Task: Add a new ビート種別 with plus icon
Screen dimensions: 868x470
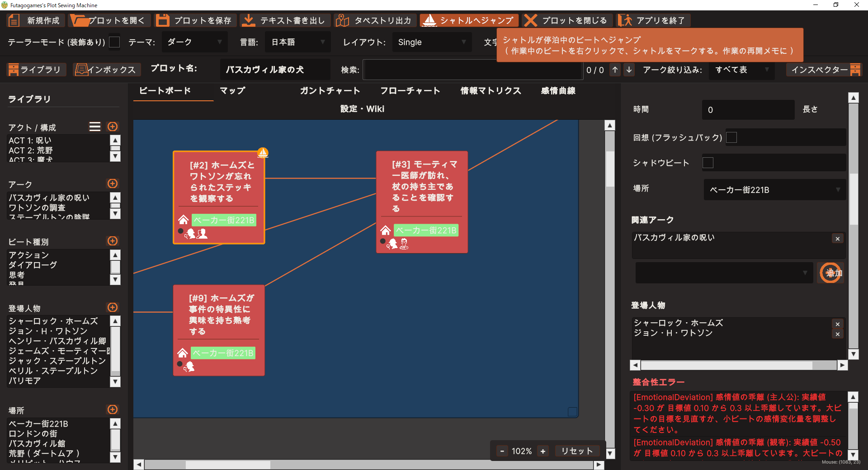Action: click(x=113, y=241)
